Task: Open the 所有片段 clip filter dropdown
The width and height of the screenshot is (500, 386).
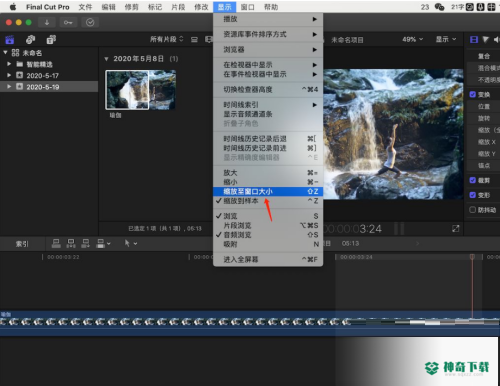Action: pos(166,39)
